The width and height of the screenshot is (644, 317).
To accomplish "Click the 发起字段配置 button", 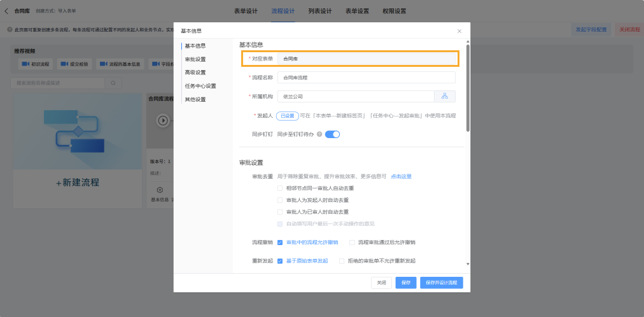I will [591, 30].
